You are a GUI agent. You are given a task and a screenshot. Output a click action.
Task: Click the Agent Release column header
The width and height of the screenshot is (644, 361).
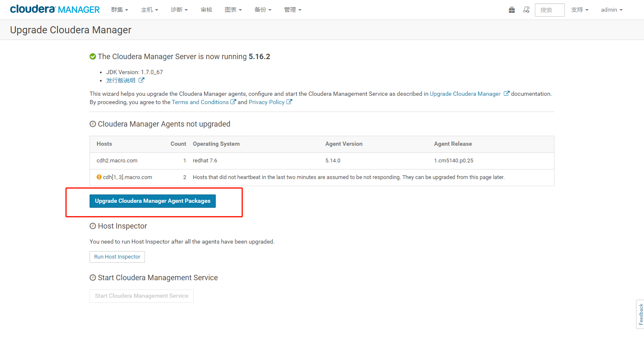pyautogui.click(x=453, y=144)
